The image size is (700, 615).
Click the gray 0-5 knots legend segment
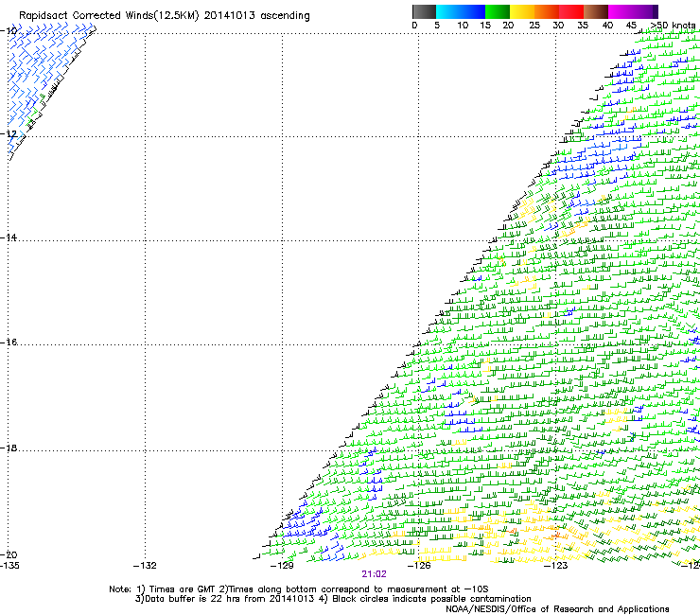pyautogui.click(x=424, y=11)
